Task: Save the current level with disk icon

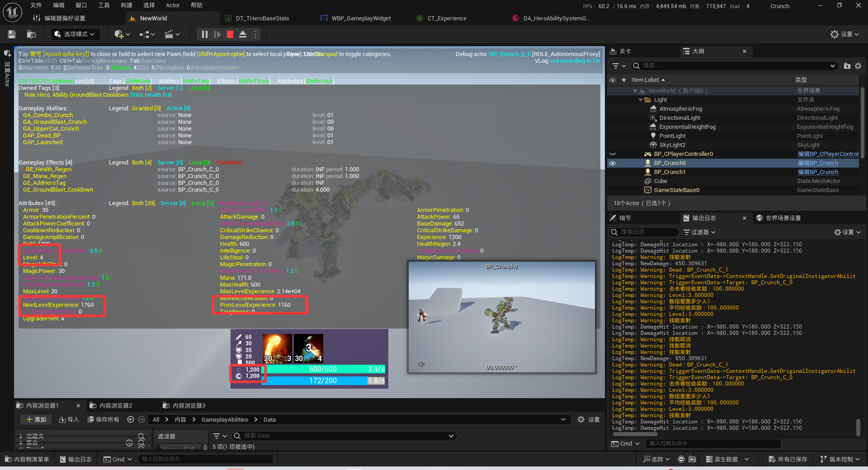Action: tap(12, 34)
